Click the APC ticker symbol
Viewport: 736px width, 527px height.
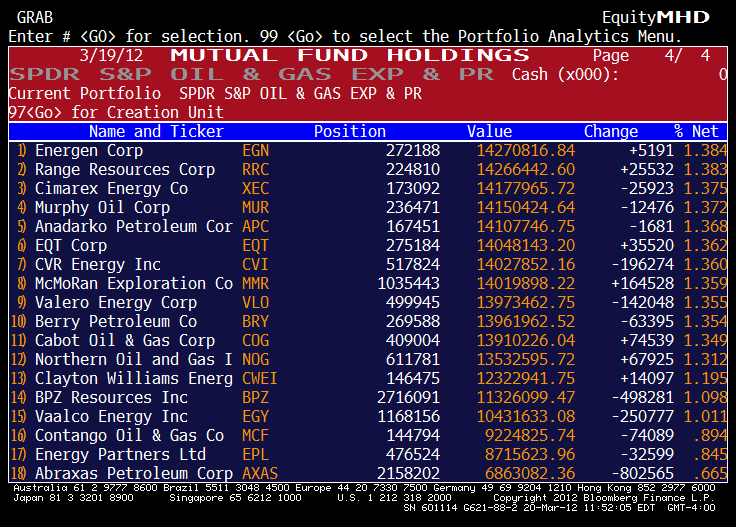[x=256, y=227]
